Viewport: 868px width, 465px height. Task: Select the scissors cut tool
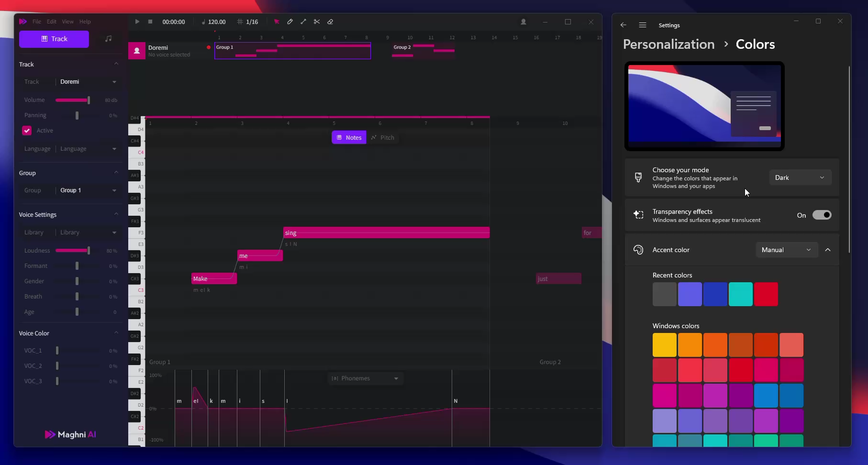pos(317,22)
